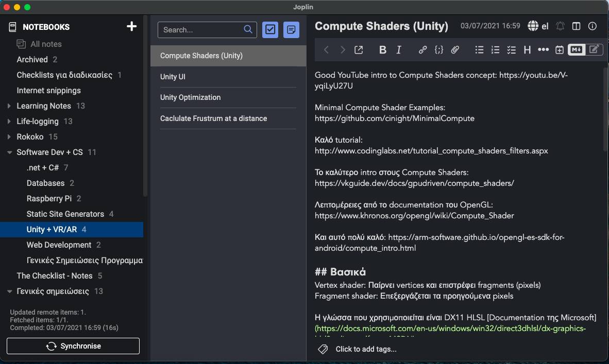Collapse the Γενικές σημειώσεις notebook

tap(9, 291)
